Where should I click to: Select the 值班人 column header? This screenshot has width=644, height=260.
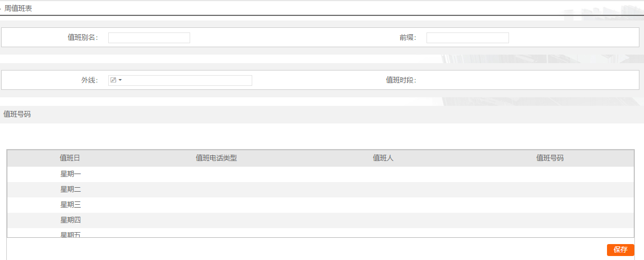(383, 158)
